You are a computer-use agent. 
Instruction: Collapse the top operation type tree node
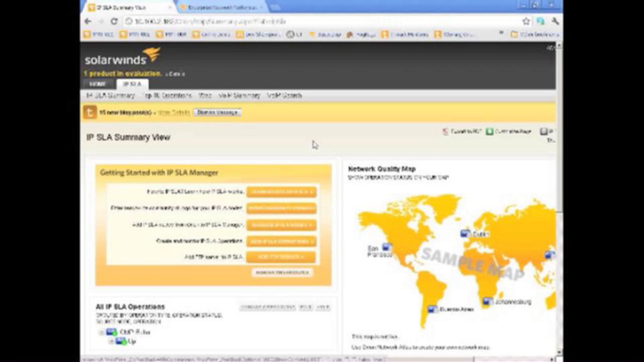[x=101, y=333]
